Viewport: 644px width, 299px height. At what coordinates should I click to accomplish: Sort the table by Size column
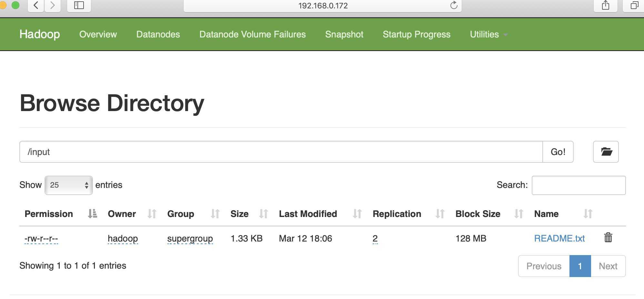point(263,213)
